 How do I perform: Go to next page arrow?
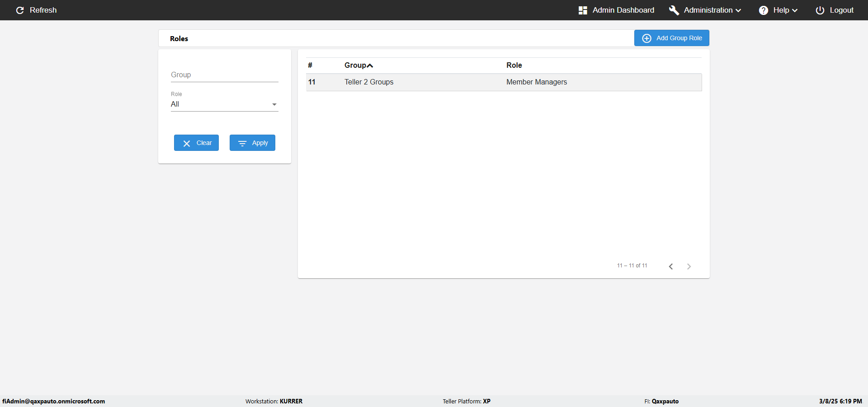[x=689, y=267]
